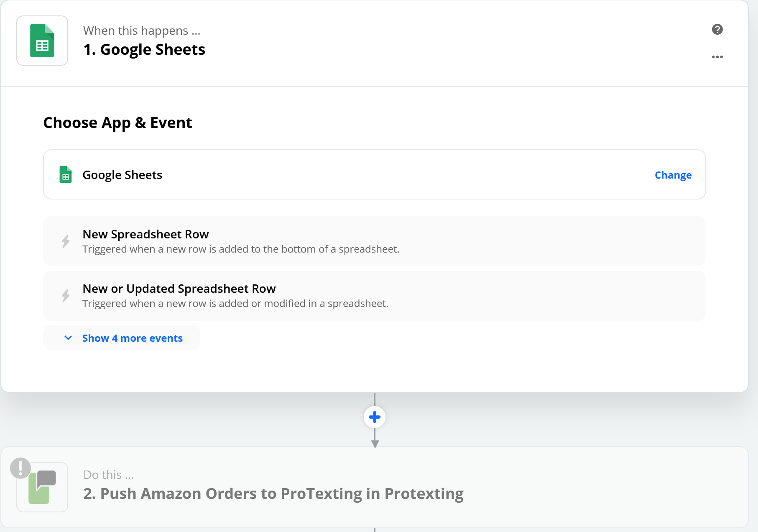758x532 pixels.
Task: Click the When this happens label
Action: tap(142, 31)
